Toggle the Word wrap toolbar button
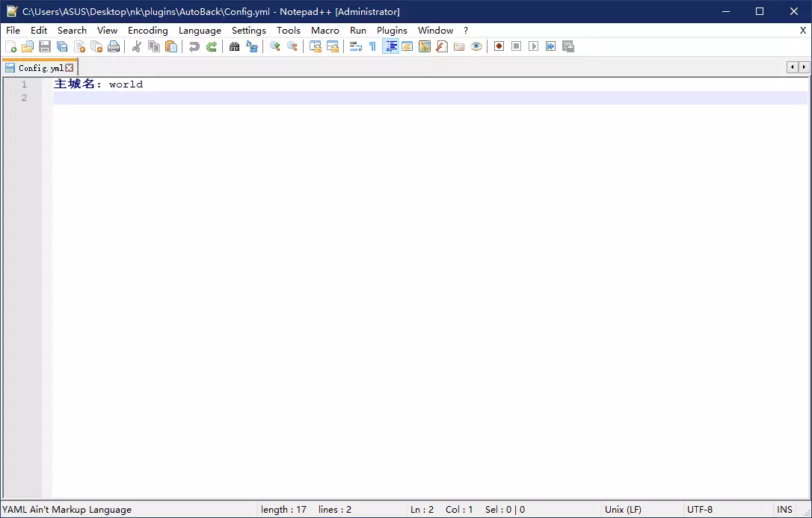Screen dimensions: 812x518 pos(356,46)
